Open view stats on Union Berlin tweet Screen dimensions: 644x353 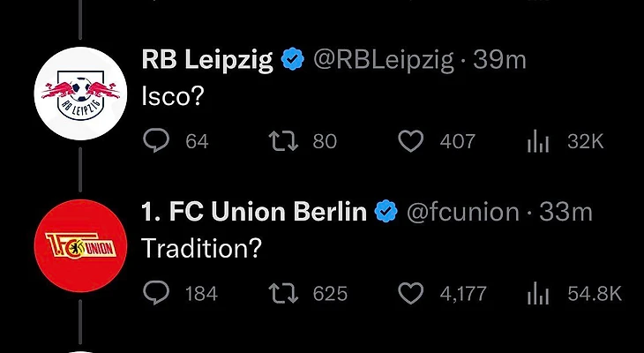(537, 293)
